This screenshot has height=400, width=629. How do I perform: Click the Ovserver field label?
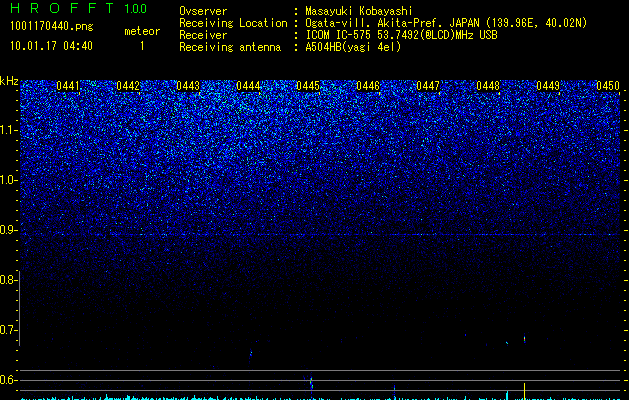pos(203,11)
